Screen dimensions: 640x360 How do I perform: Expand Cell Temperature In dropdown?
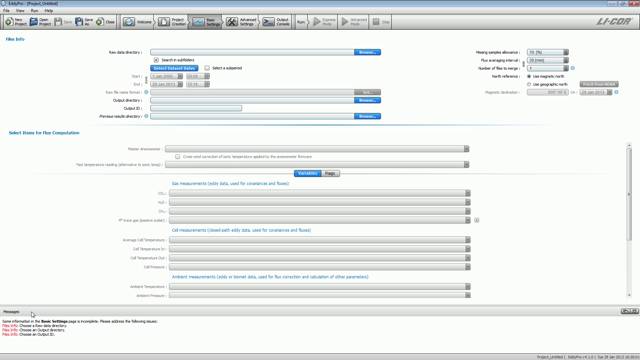(x=468, y=249)
